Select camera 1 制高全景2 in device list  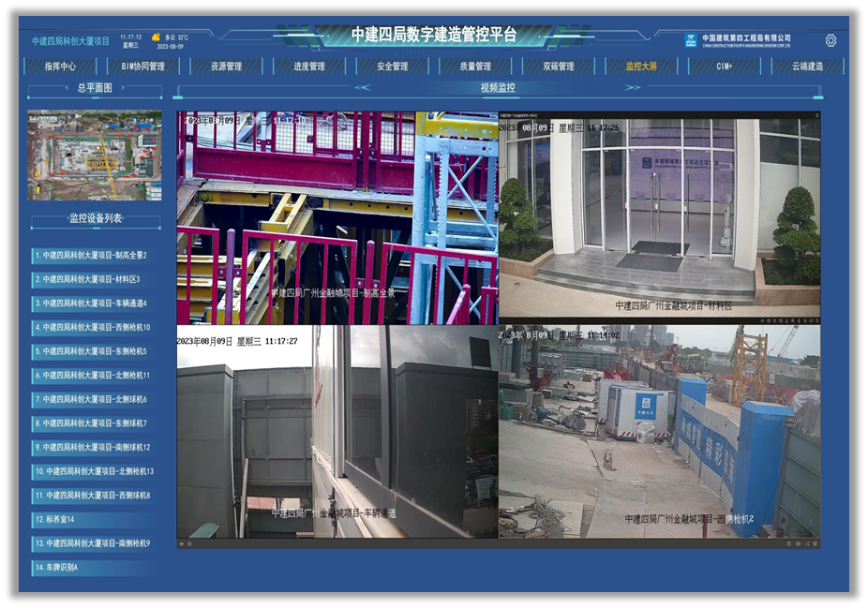click(91, 255)
